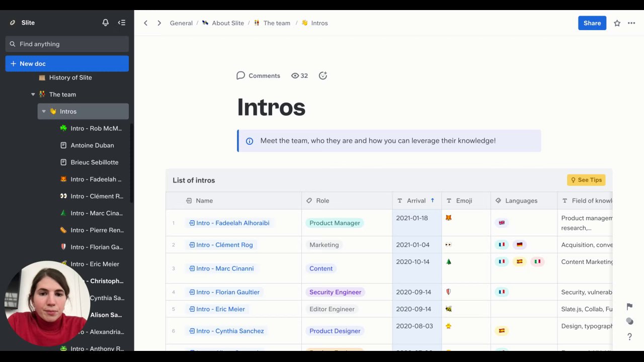644x362 pixels.
Task: Open Comments on the doc
Action: [258, 75]
